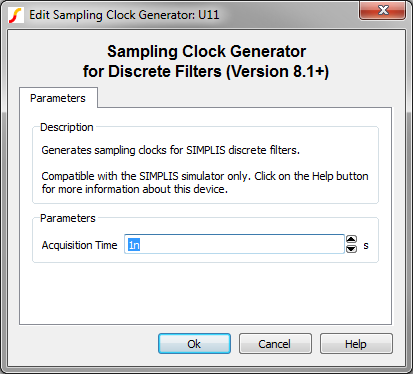Confirm settings with the Ok button
The height and width of the screenshot is (374, 413).
pyautogui.click(x=194, y=344)
